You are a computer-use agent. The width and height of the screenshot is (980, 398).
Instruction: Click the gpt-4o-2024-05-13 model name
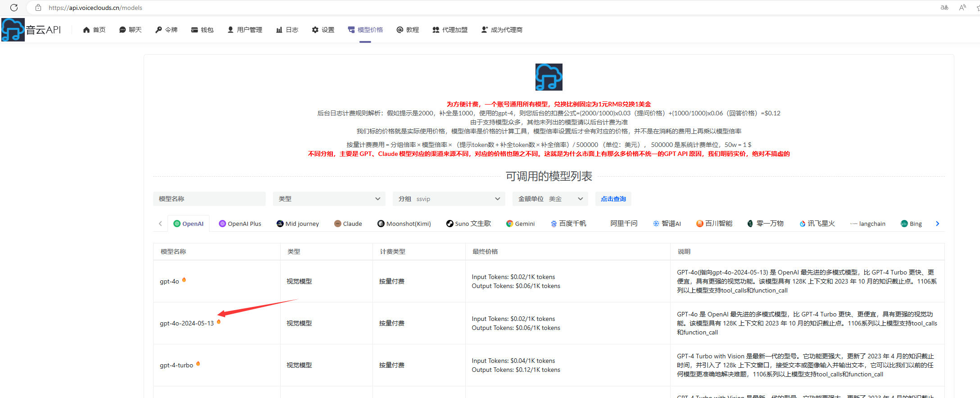point(187,323)
